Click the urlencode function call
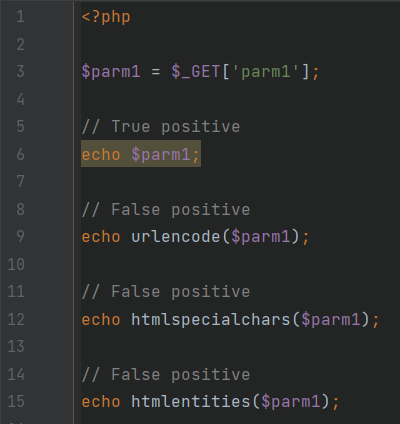 [176, 236]
